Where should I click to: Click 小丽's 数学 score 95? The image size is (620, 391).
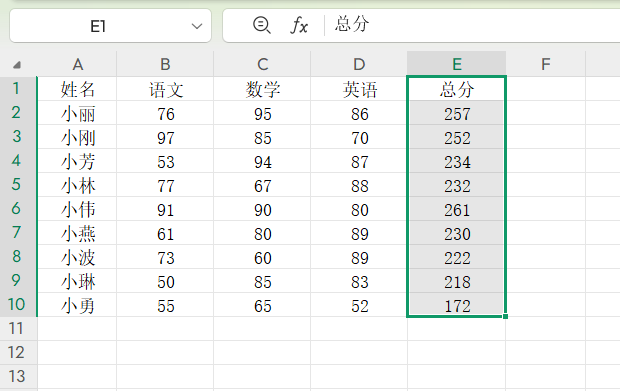262,114
